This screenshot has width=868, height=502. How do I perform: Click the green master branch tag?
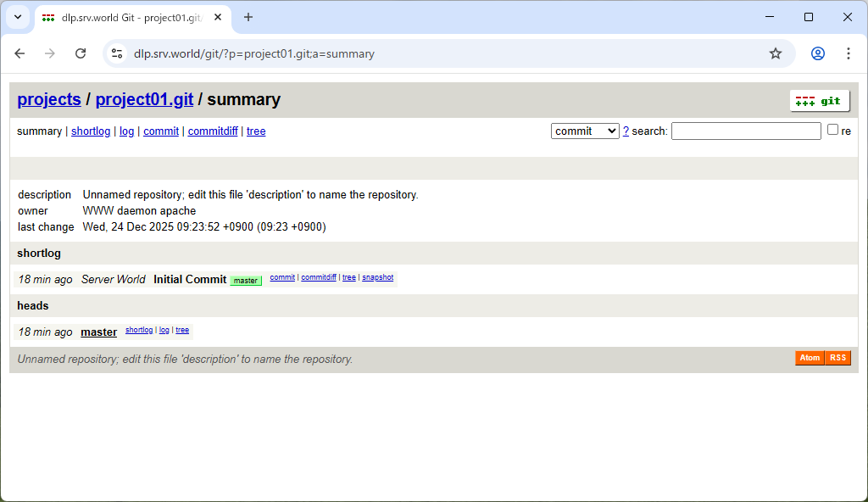tap(246, 281)
